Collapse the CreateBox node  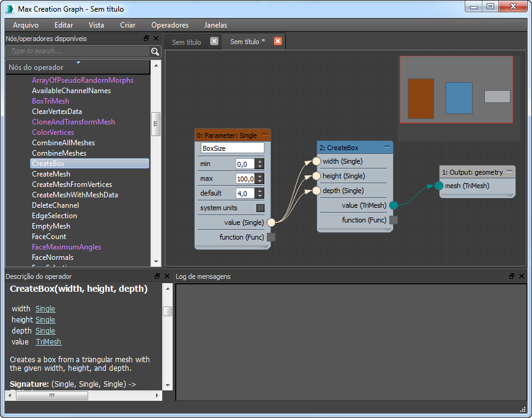[387, 147]
